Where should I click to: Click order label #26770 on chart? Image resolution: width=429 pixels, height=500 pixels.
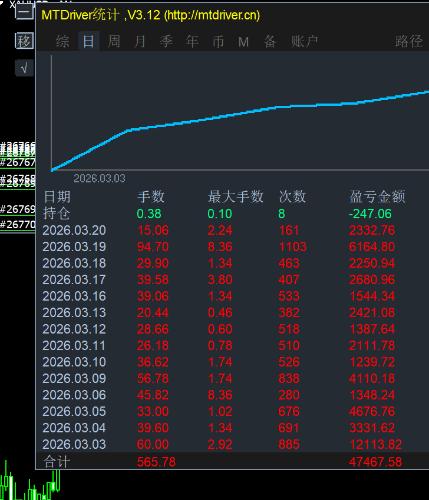tap(18, 225)
